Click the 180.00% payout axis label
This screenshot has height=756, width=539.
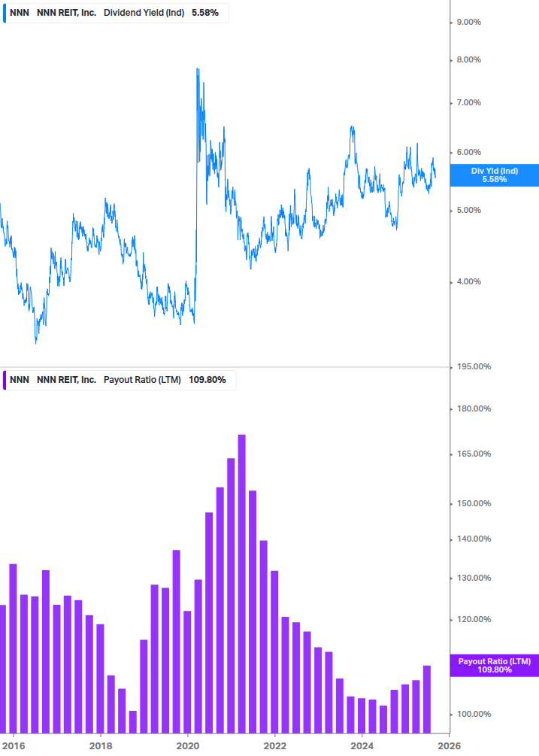click(474, 409)
